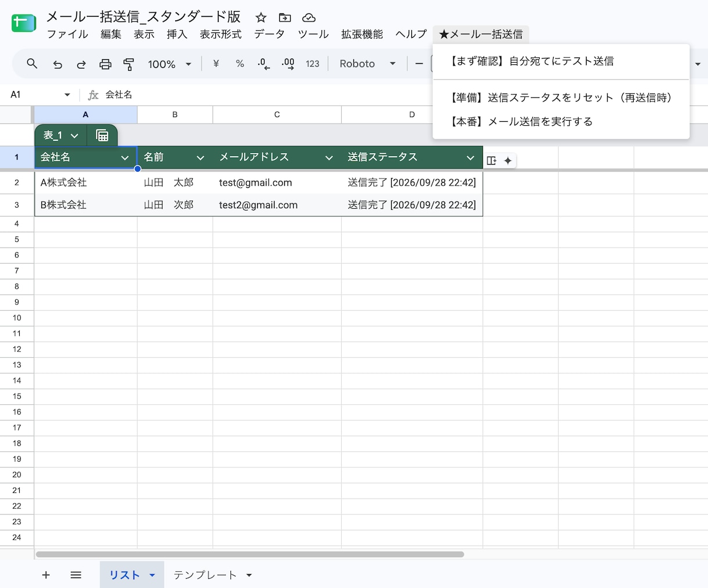The width and height of the screenshot is (708, 588).
Task: Open the 名前 column filter dropdown
Action: [x=200, y=158]
